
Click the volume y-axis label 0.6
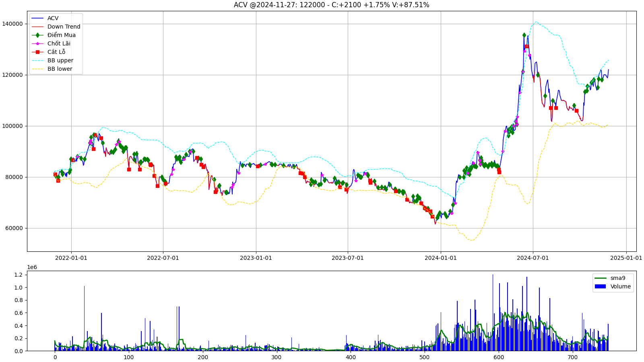(19, 313)
